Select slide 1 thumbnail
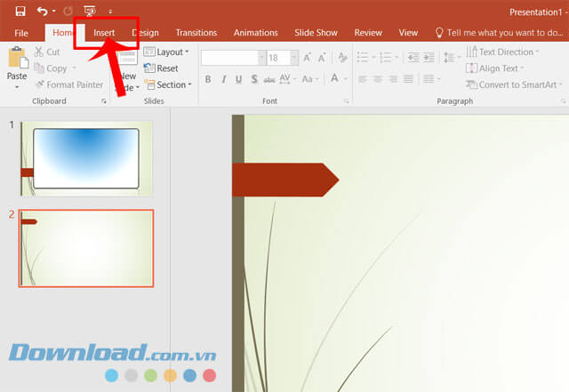 pyautogui.click(x=86, y=158)
